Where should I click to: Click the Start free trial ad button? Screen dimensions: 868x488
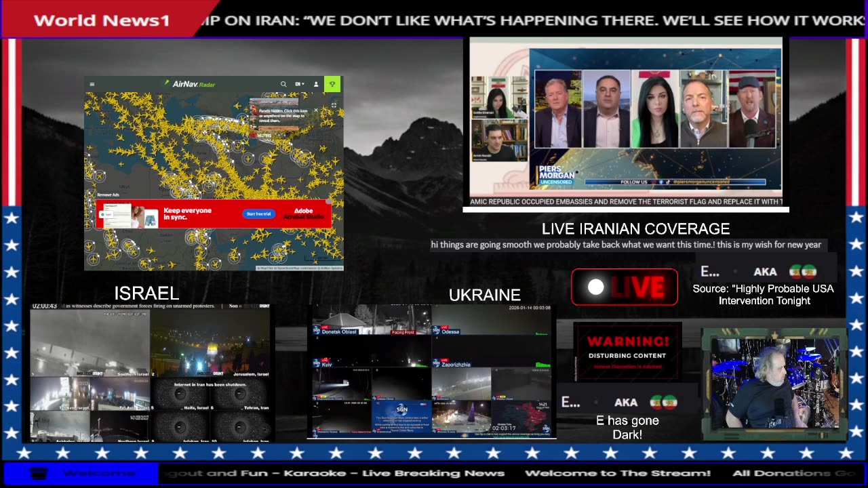[258, 213]
